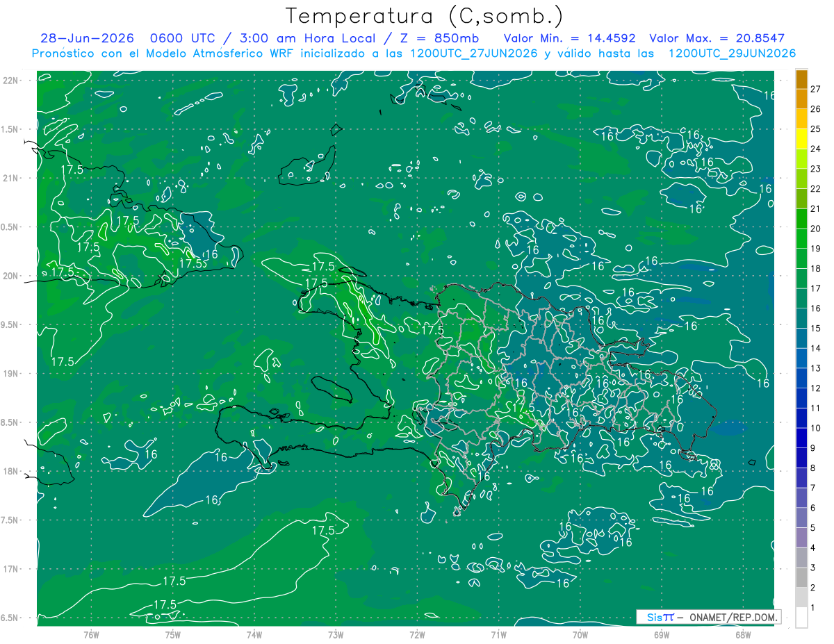Click the white legend swatch below 1

(801, 618)
